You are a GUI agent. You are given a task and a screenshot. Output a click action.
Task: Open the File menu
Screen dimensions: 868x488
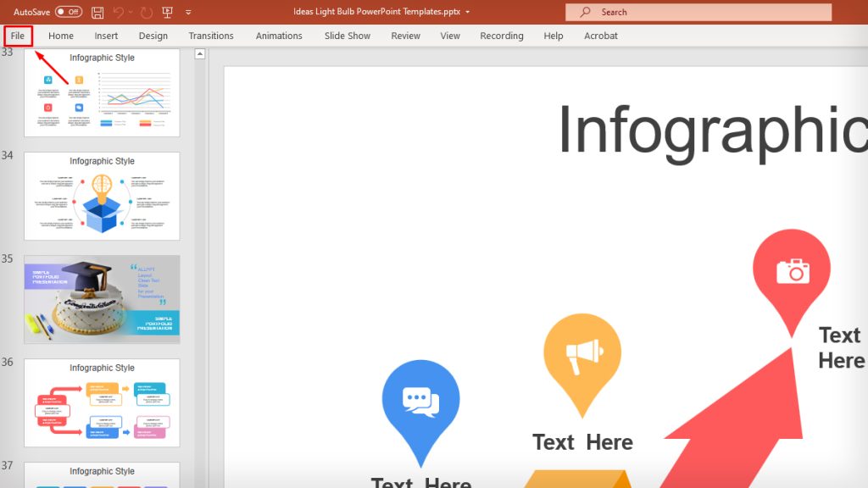[x=17, y=36]
